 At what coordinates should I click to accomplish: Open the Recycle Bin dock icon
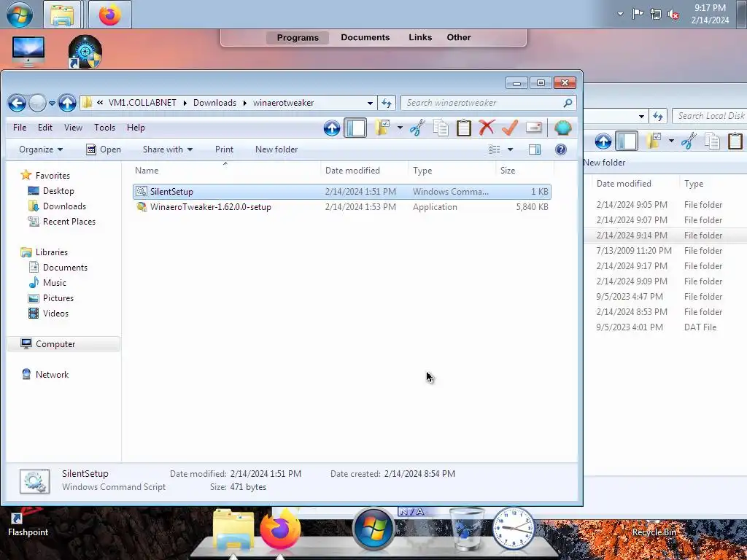(467, 529)
